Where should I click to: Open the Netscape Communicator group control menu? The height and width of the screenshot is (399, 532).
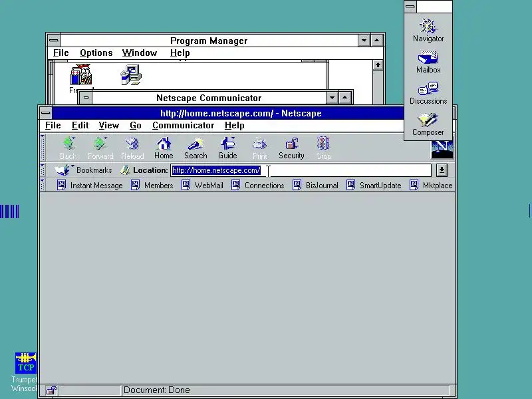point(86,98)
